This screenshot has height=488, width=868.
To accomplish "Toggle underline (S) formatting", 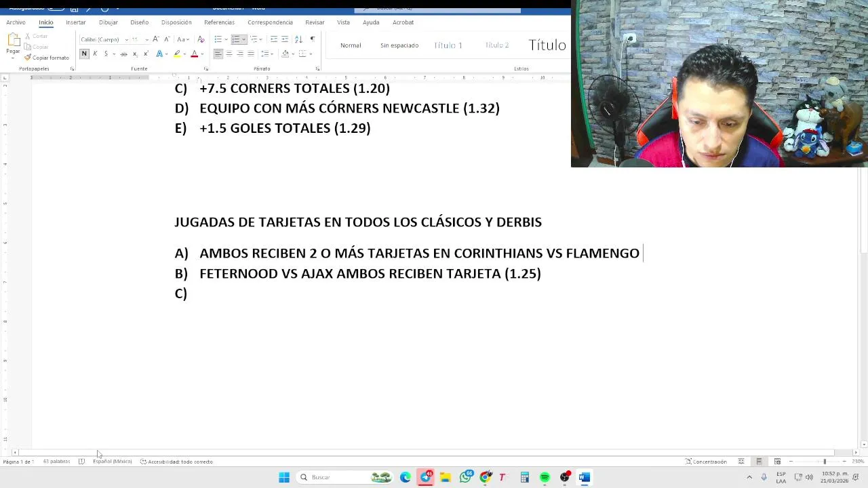I will (105, 54).
